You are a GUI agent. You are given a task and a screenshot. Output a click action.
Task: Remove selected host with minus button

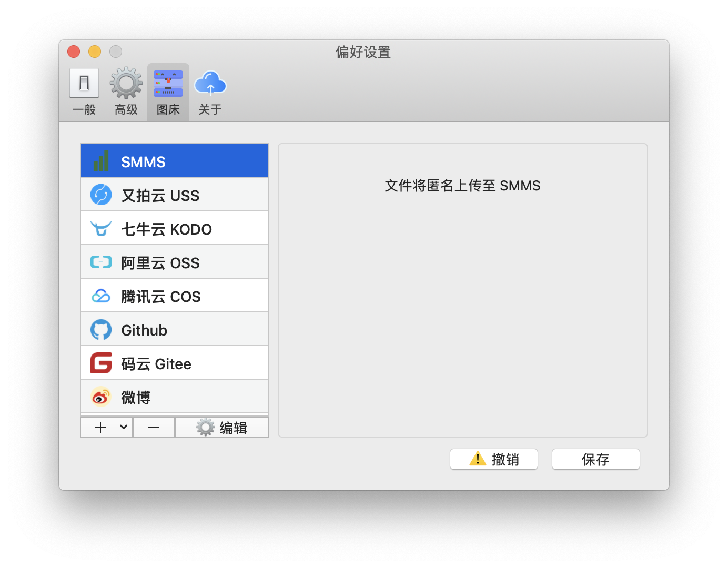click(154, 427)
